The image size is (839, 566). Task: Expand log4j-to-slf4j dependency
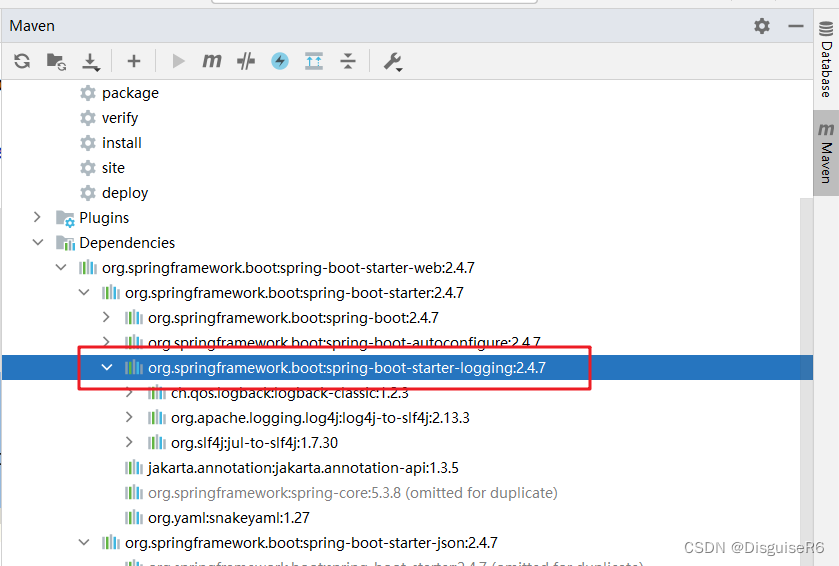tap(129, 417)
